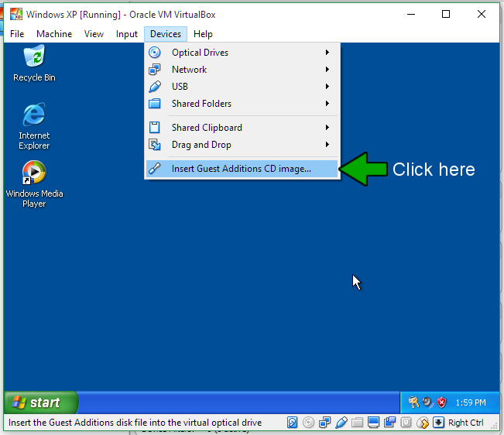Open the Help menu
Viewport: 504px width, 435px height.
[x=203, y=34]
